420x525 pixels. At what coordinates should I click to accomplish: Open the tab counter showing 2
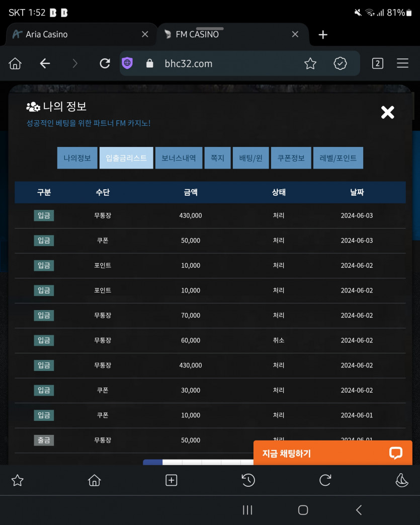pyautogui.click(x=378, y=63)
